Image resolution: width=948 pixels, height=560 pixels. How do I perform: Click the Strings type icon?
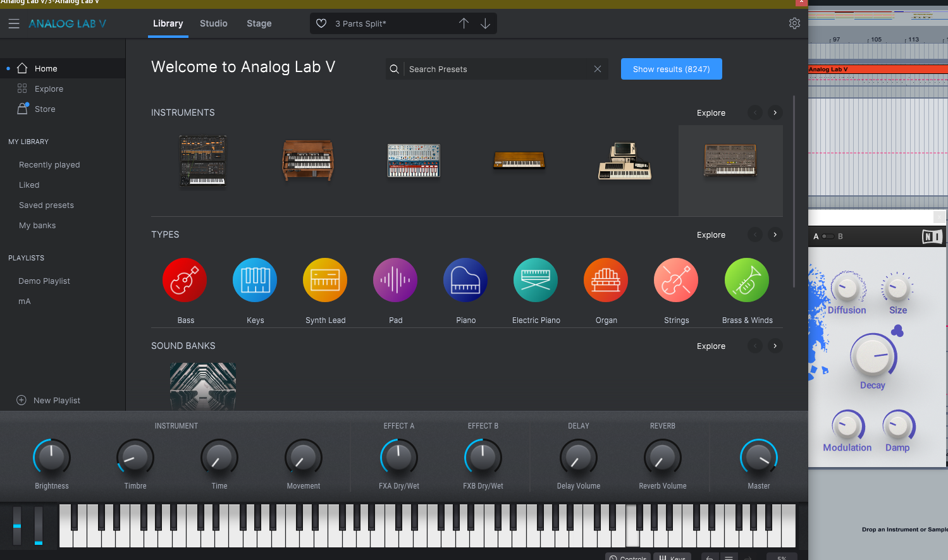(x=676, y=280)
